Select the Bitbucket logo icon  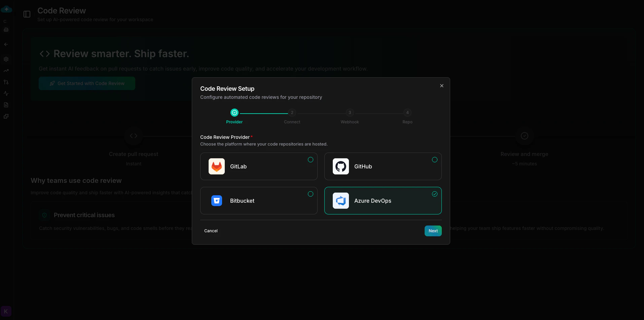click(x=217, y=201)
